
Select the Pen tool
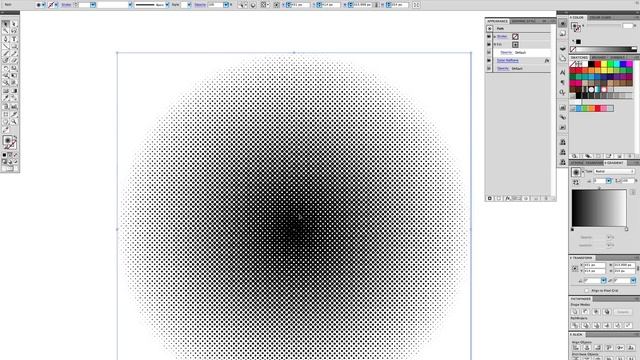[x=6, y=39]
